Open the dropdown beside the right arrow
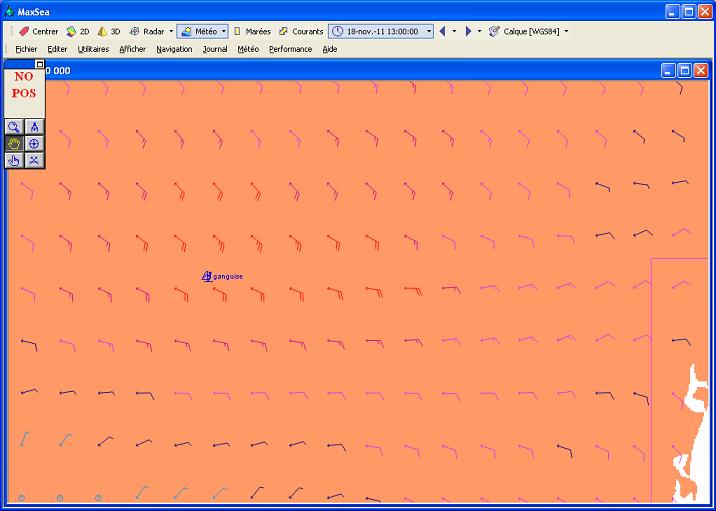This screenshot has width=716, height=511. tap(479, 32)
